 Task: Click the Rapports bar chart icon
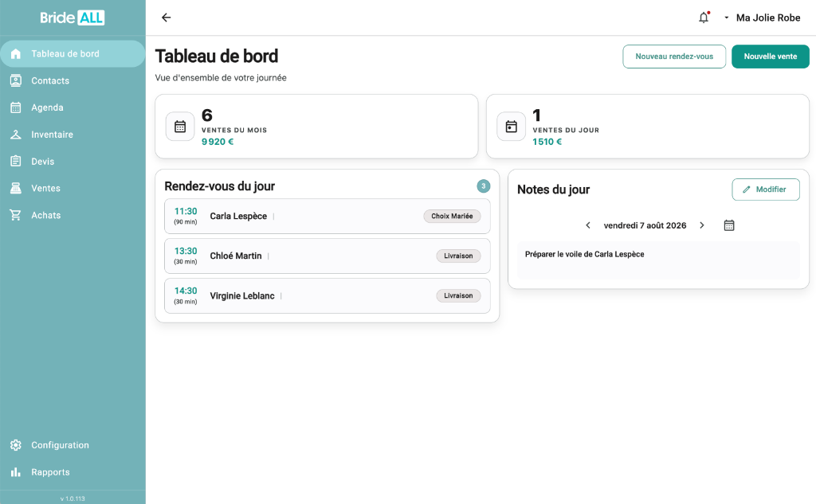pyautogui.click(x=16, y=471)
